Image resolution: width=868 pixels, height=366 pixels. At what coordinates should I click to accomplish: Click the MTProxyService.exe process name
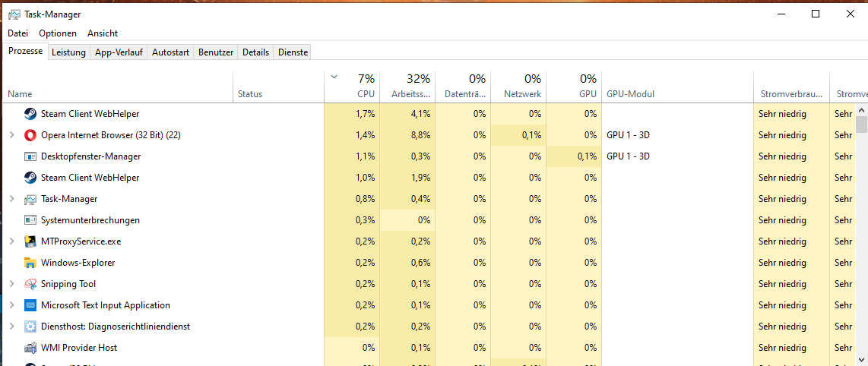(x=81, y=241)
